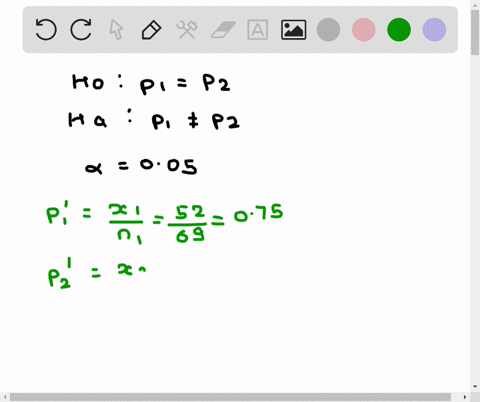Pick the pink color swatch
480x402 pixels.
coord(364,30)
